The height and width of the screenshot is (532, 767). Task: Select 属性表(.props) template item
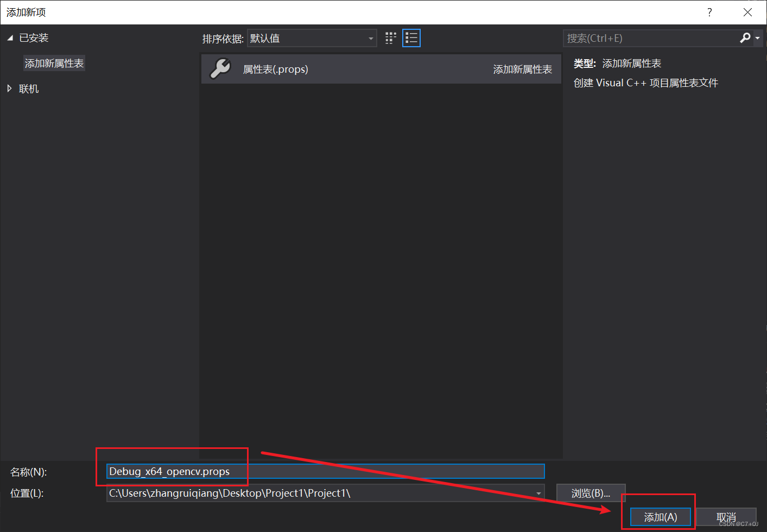[x=381, y=69]
